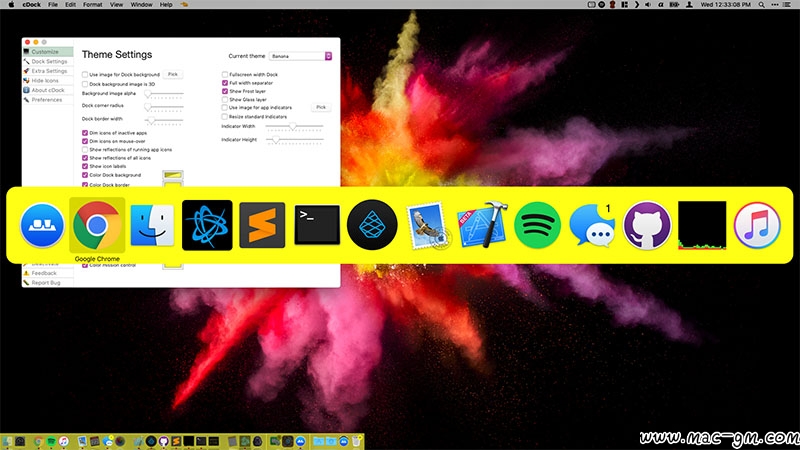800x450 pixels.
Task: Launch GitHub Desktop from the enlarged dock
Action: click(647, 225)
